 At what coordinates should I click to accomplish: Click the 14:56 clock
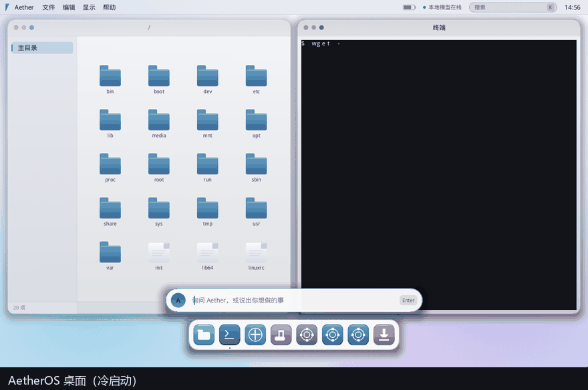tap(572, 7)
